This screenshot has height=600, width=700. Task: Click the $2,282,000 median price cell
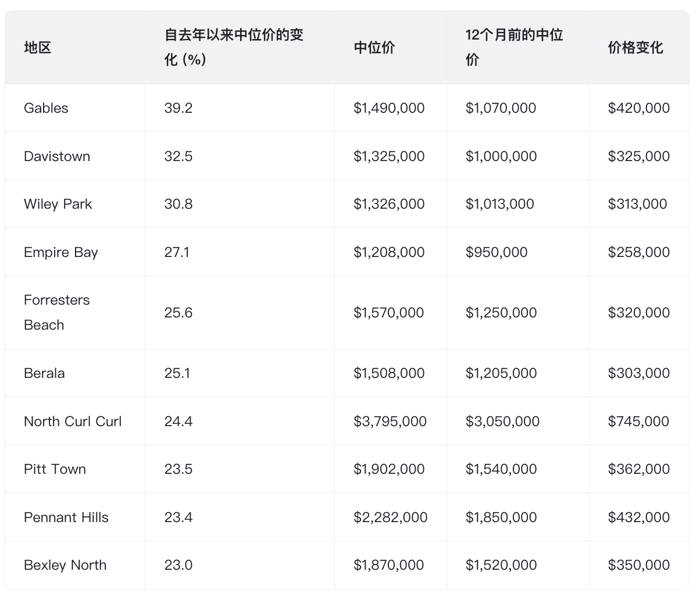click(x=390, y=517)
